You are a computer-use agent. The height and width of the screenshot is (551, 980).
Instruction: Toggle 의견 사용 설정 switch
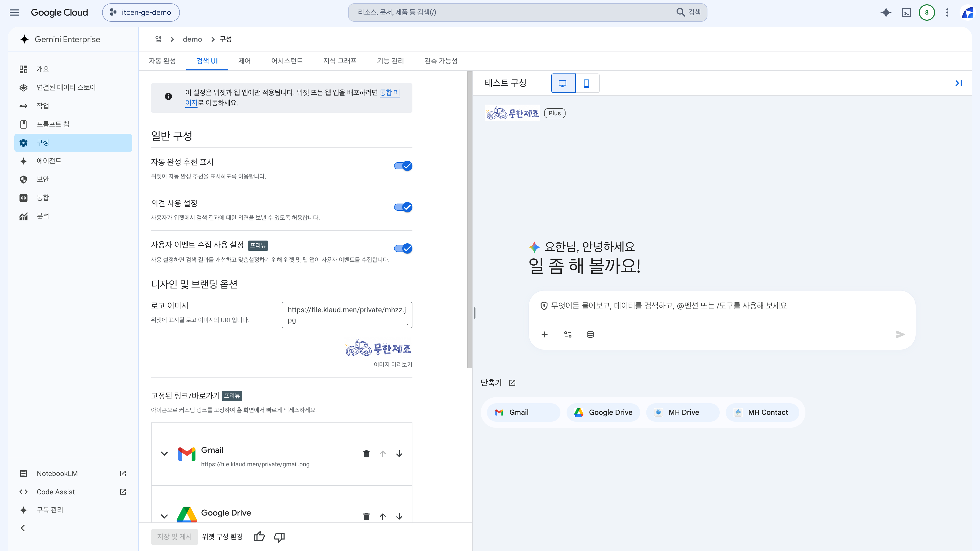pyautogui.click(x=403, y=207)
